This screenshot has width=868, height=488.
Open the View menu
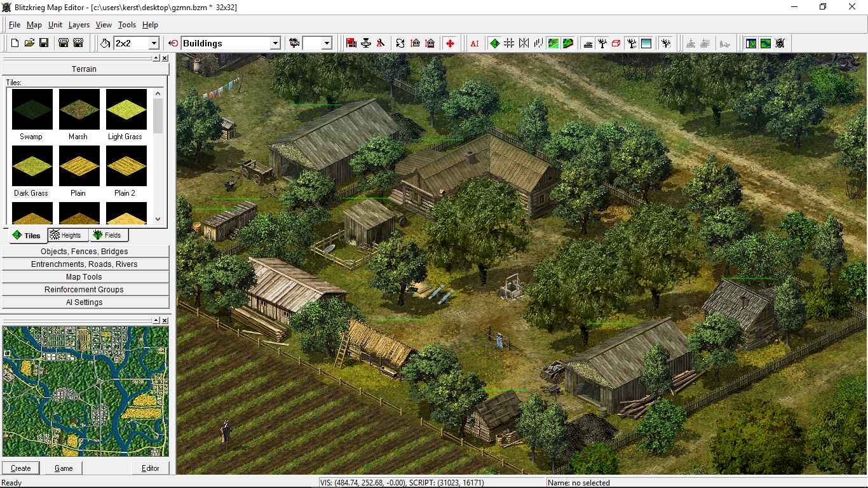point(104,25)
